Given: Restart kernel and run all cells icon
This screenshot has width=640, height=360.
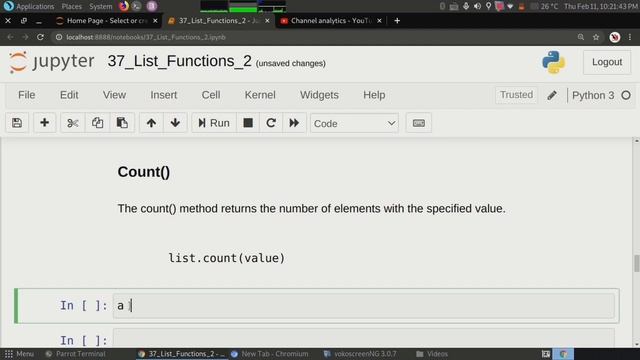Looking at the screenshot, I should [294, 123].
